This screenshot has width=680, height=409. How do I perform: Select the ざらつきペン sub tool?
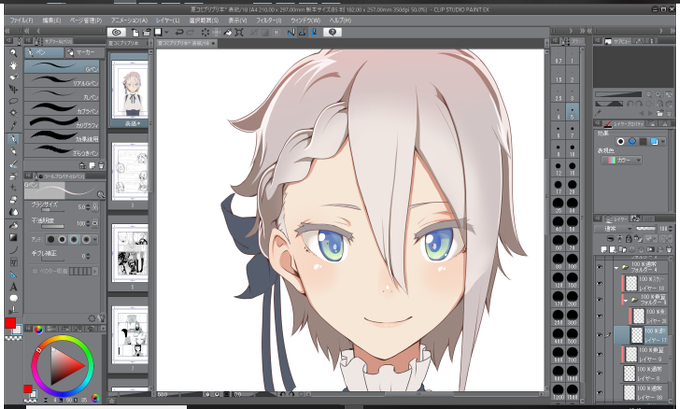[x=62, y=151]
